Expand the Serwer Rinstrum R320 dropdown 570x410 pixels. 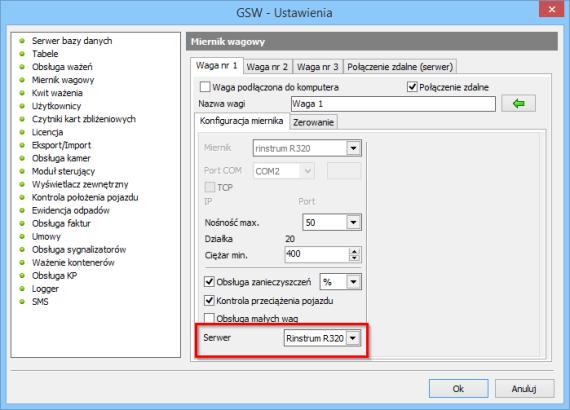click(353, 338)
